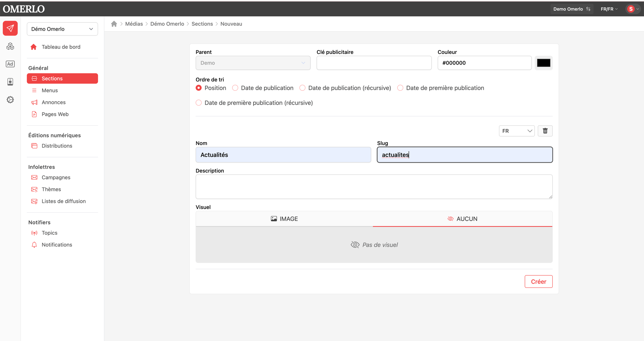Viewport: 644px width, 341px height.
Task: Click the Demo Omerlo organization button
Action: pyautogui.click(x=572, y=9)
